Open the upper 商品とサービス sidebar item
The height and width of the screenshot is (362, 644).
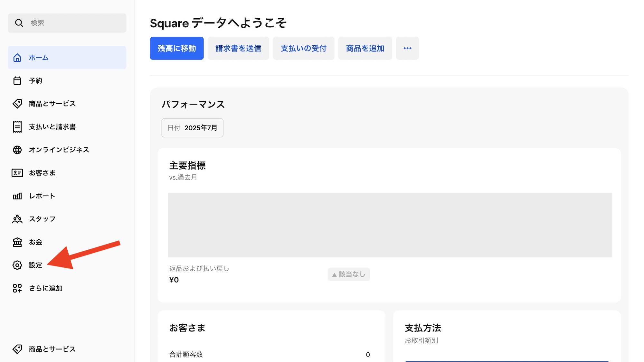[x=67, y=104]
